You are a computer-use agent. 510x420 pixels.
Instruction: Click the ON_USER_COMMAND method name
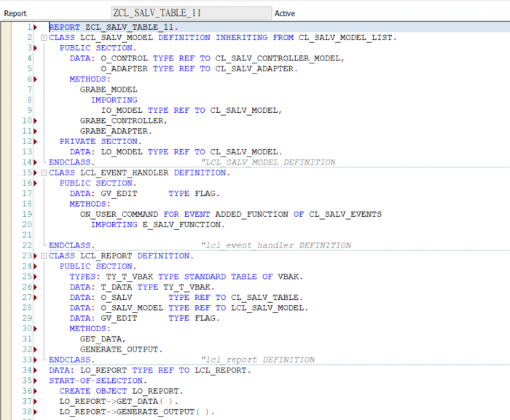pos(119,215)
